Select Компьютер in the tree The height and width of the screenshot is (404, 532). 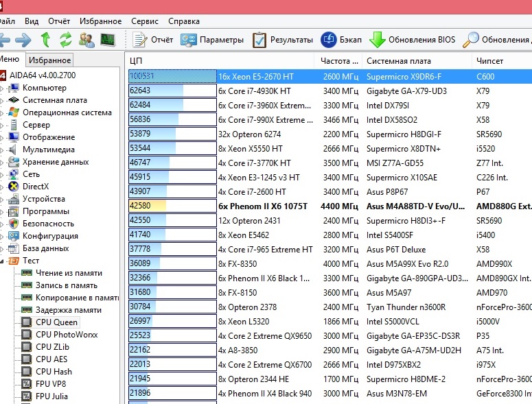[45, 88]
